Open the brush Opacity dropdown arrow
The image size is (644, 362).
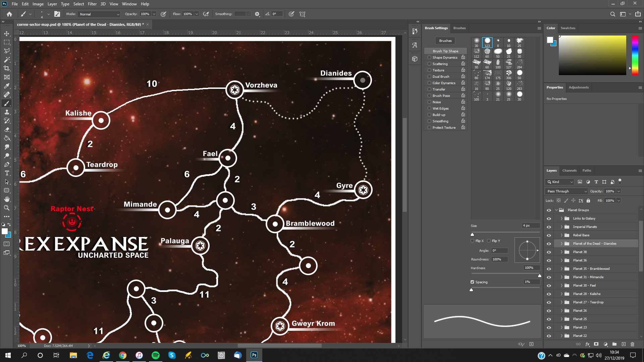coord(154,14)
